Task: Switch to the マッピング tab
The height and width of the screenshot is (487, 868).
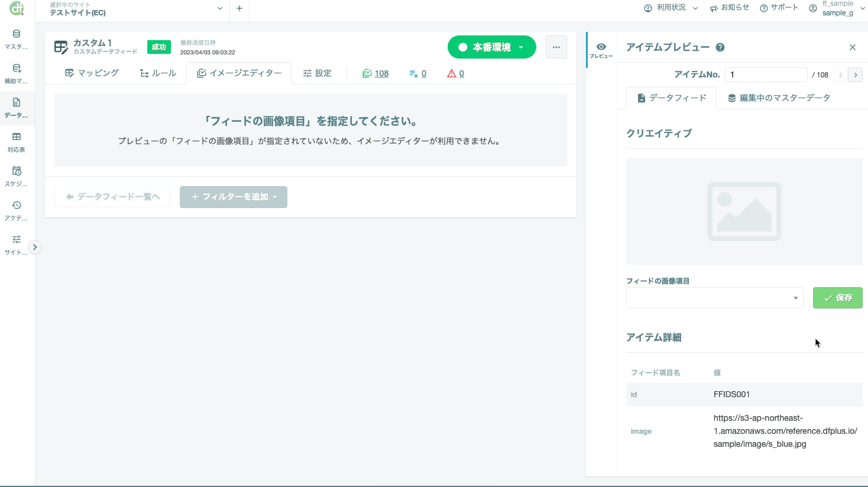Action: tap(92, 73)
